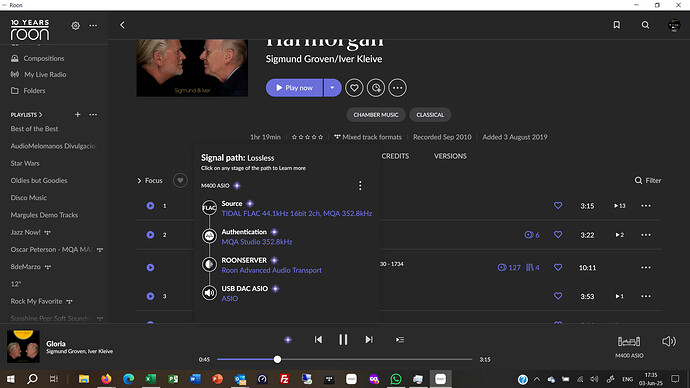Open profile avatar in top right
690x388 pixels.
[674, 25]
